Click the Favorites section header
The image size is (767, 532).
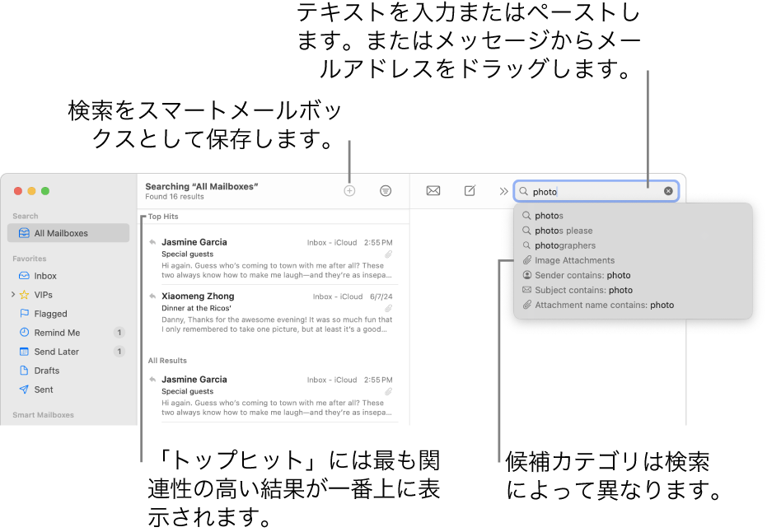coord(30,259)
